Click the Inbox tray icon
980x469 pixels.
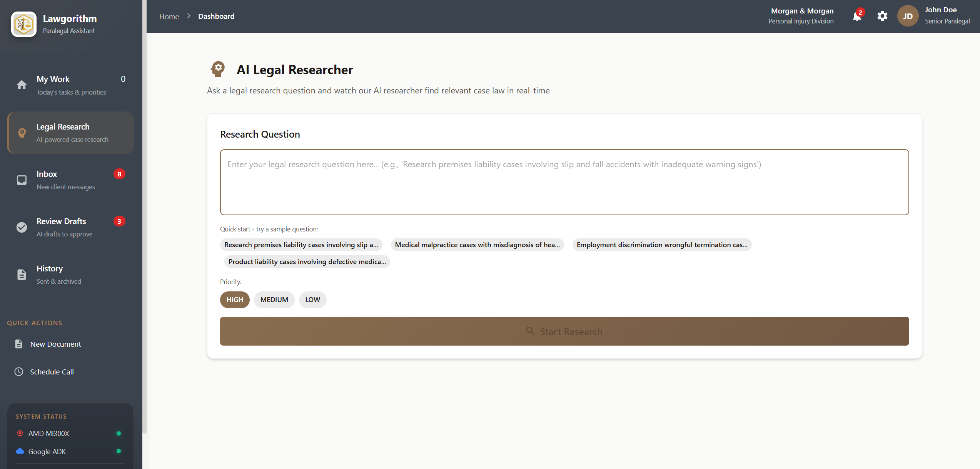click(22, 180)
